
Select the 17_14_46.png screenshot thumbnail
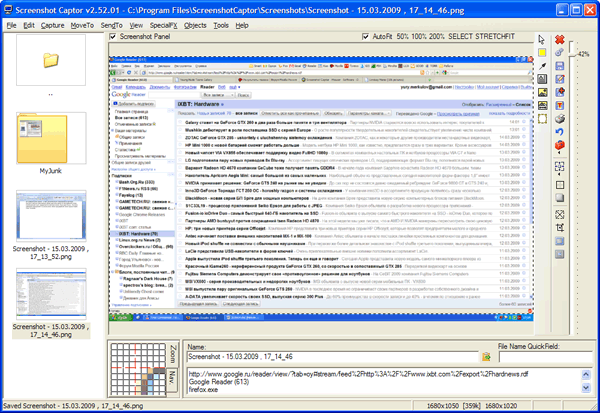click(51, 294)
